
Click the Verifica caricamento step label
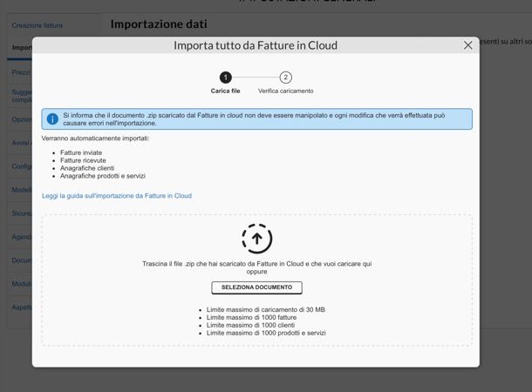[286, 91]
